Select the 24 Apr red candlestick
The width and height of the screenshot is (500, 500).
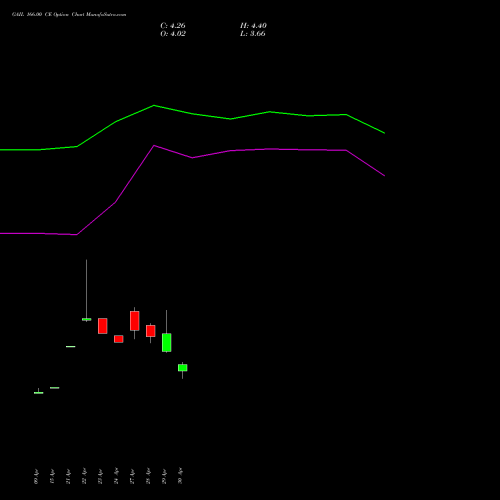(x=118, y=339)
